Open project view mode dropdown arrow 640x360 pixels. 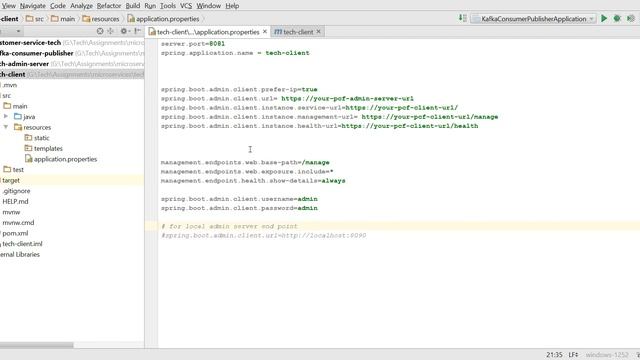18,31
